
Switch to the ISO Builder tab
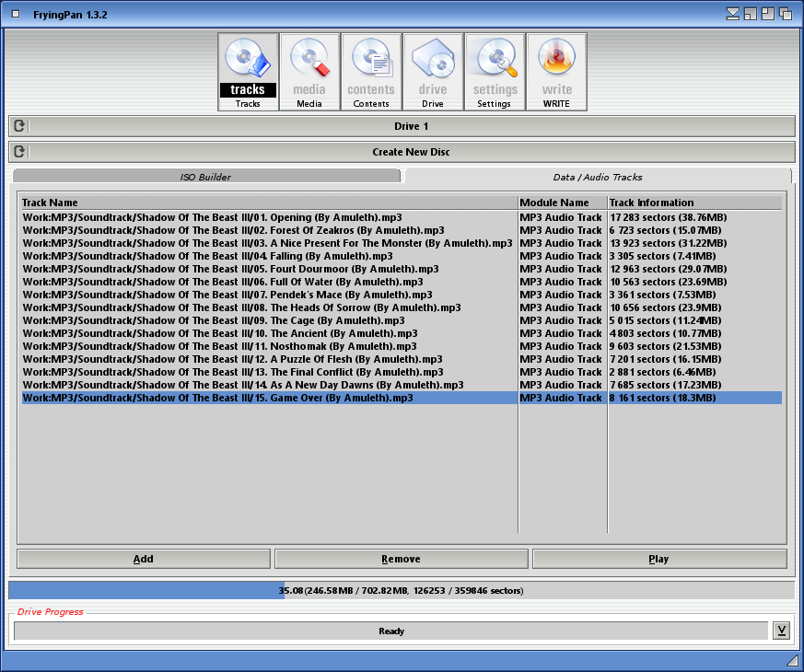click(x=205, y=177)
